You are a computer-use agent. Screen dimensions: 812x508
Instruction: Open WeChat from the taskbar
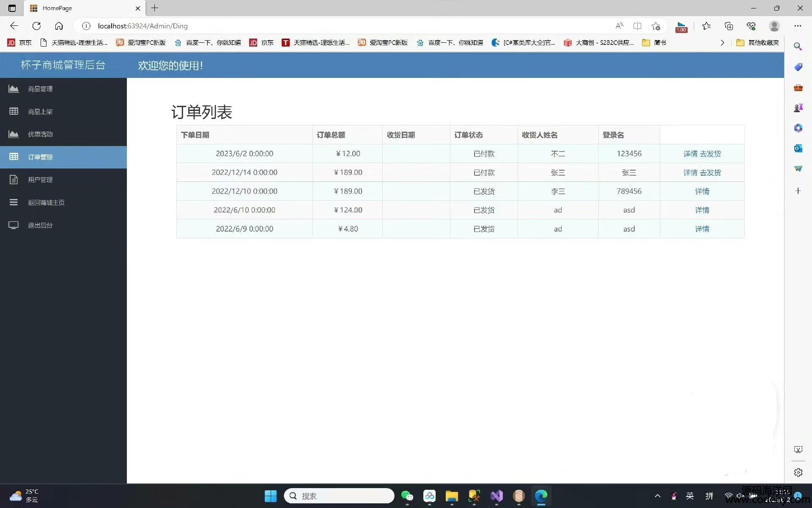tap(407, 496)
